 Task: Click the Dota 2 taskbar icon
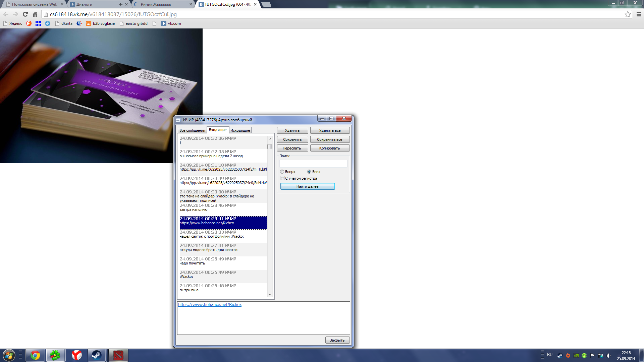point(118,355)
